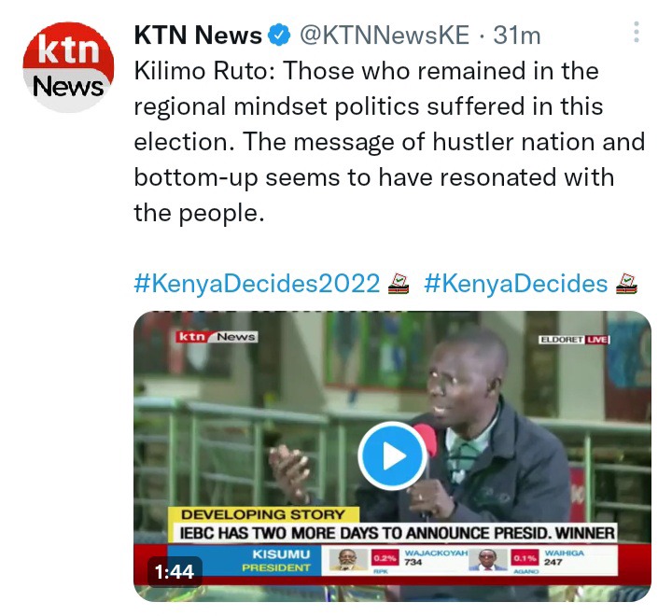Click the ballot box emoji after #KenyaDecides2022
672x616 pixels.
pyautogui.click(x=399, y=284)
